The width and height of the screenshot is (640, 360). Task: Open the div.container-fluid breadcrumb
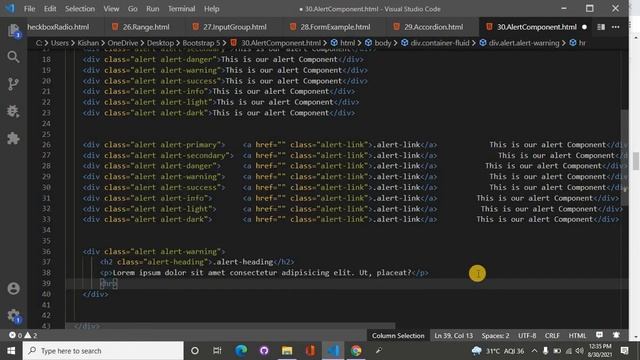pos(435,43)
